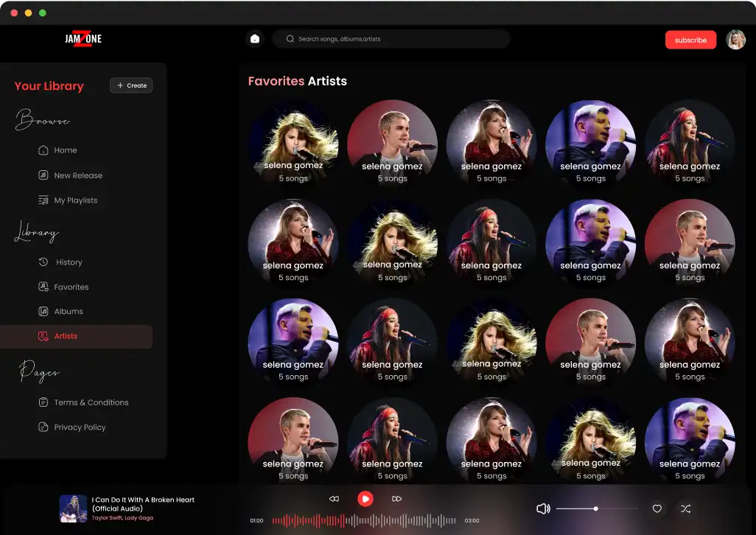
Task: Open last artist in third row
Action: (x=690, y=342)
